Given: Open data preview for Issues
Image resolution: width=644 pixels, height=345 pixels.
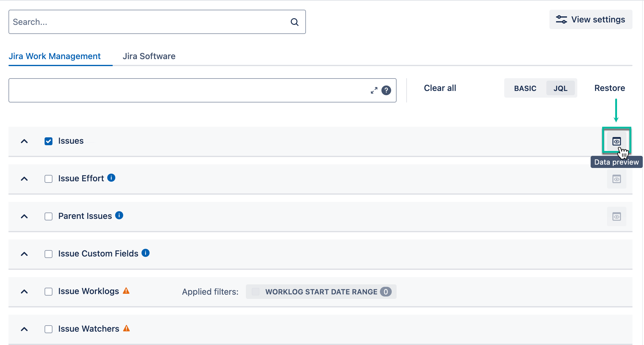Looking at the screenshot, I should coord(616,141).
